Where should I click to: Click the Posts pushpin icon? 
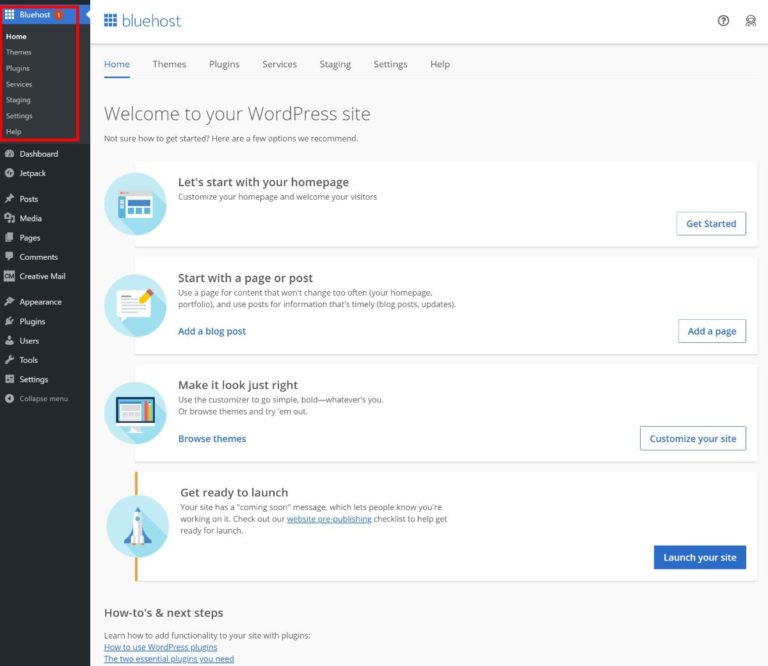pyautogui.click(x=9, y=199)
